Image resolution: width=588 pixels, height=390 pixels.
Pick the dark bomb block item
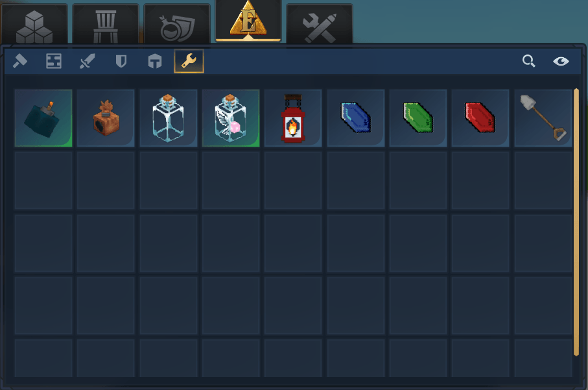click(43, 118)
